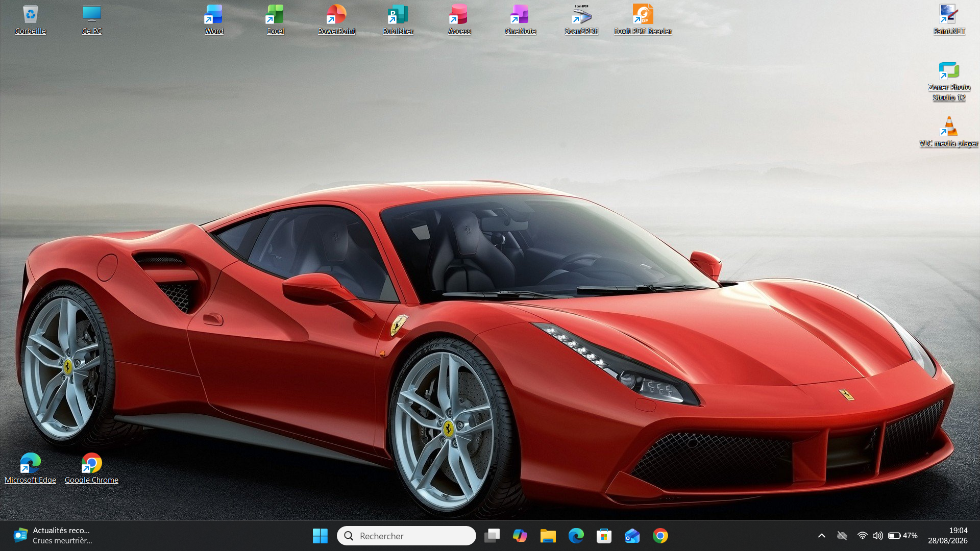
Task: Open the Corbeille recycle bin icon
Action: tap(30, 20)
